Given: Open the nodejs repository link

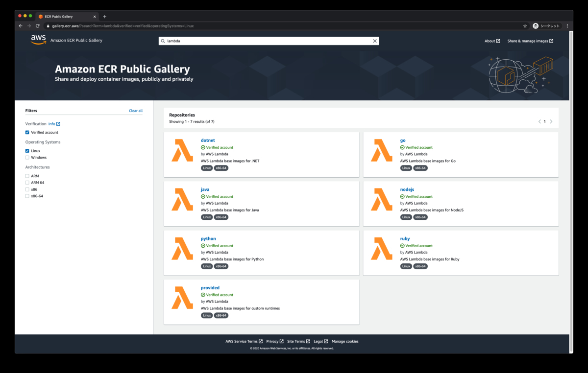Looking at the screenshot, I should click(x=407, y=189).
